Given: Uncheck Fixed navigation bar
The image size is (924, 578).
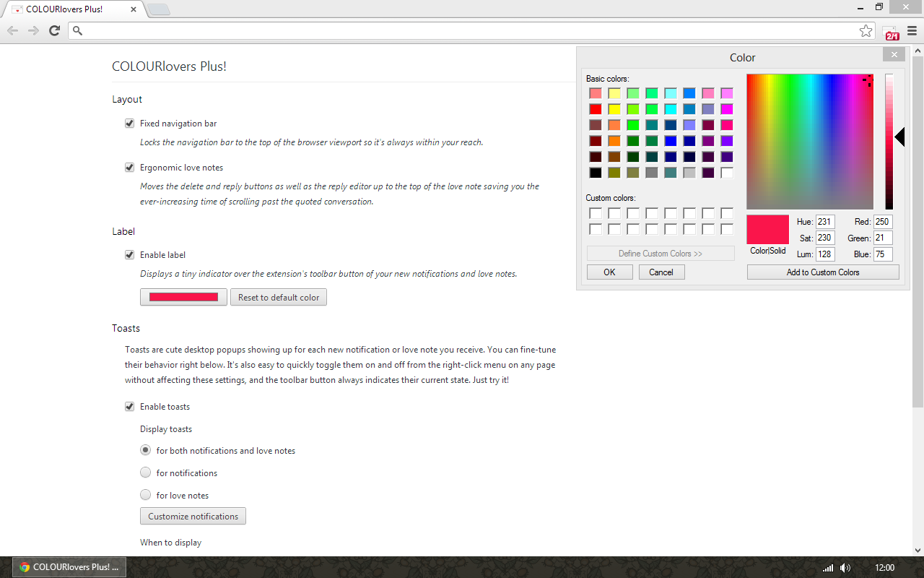Looking at the screenshot, I should tap(130, 124).
